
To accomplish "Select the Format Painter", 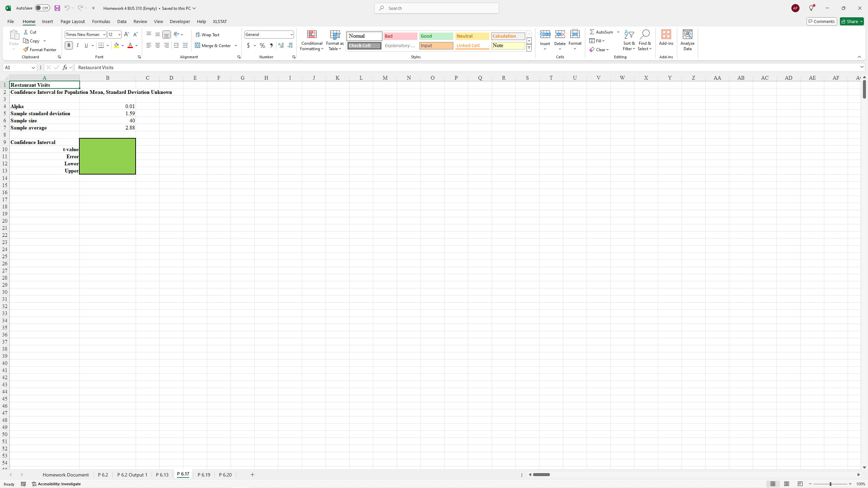I will click(x=40, y=49).
